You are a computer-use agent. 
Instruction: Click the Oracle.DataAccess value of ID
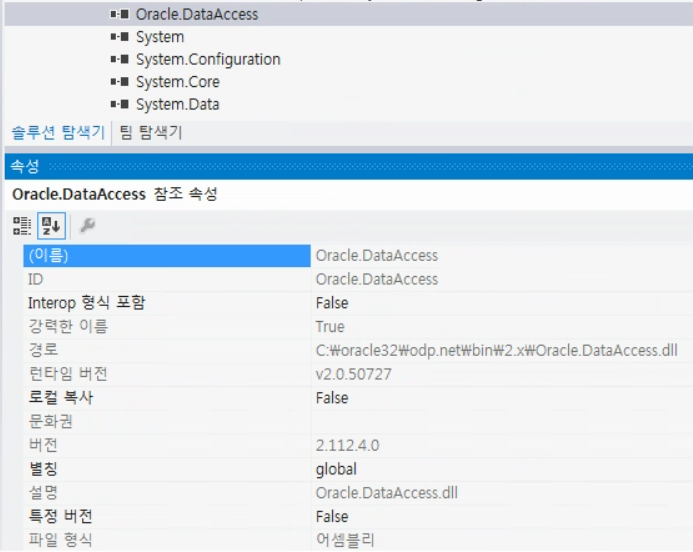pos(377,279)
